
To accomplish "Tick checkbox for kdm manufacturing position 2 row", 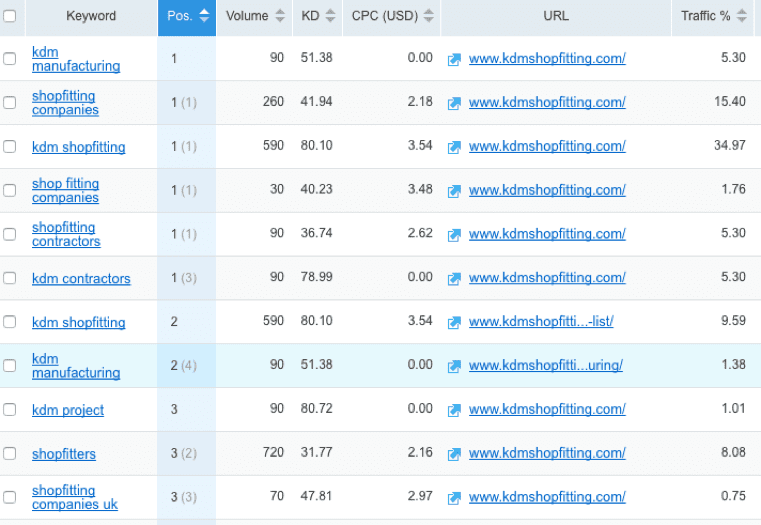I will point(9,365).
